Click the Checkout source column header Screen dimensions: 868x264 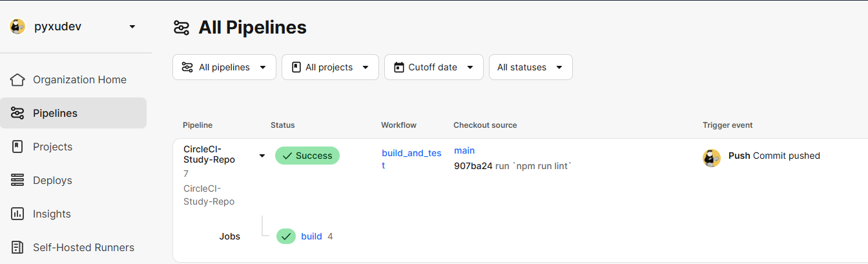pyautogui.click(x=485, y=125)
